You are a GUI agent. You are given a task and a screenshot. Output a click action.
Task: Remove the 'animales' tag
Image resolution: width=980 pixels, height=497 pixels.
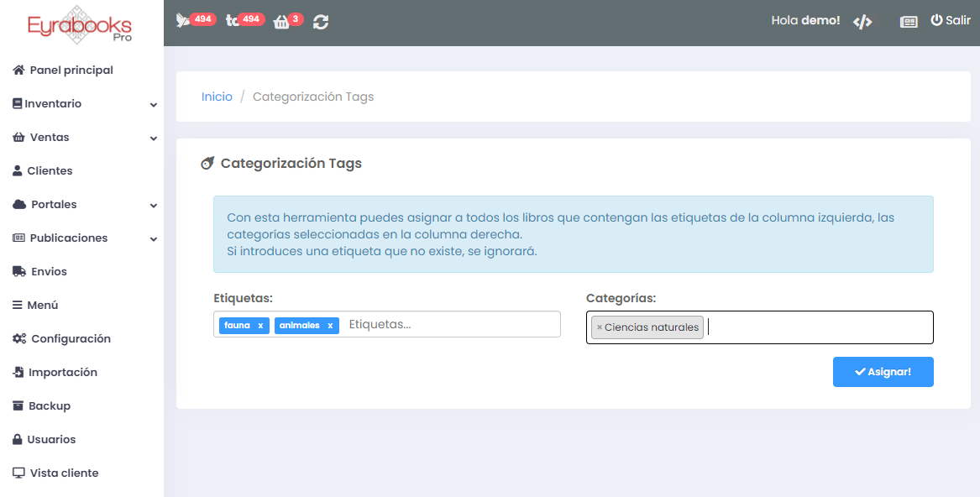pos(330,326)
